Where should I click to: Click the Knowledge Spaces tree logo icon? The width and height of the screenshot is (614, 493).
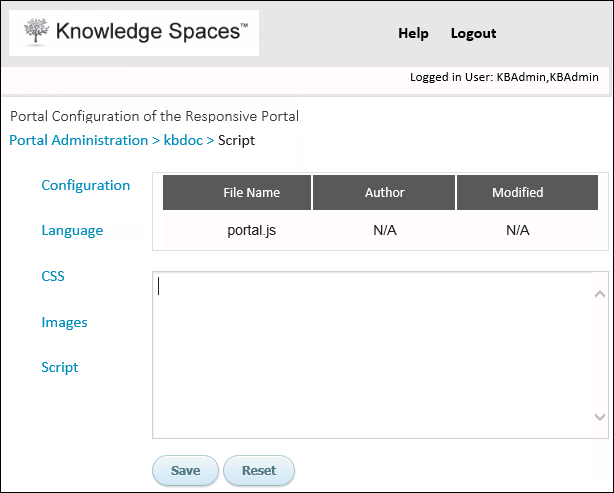[x=36, y=32]
